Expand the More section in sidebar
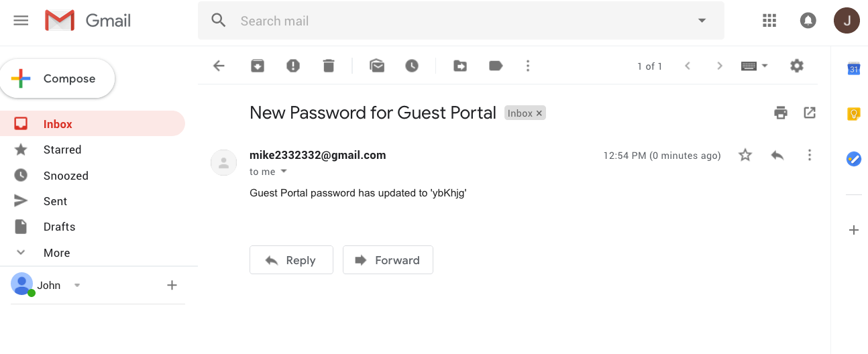Screen dimensions: 868x354 click(56, 253)
